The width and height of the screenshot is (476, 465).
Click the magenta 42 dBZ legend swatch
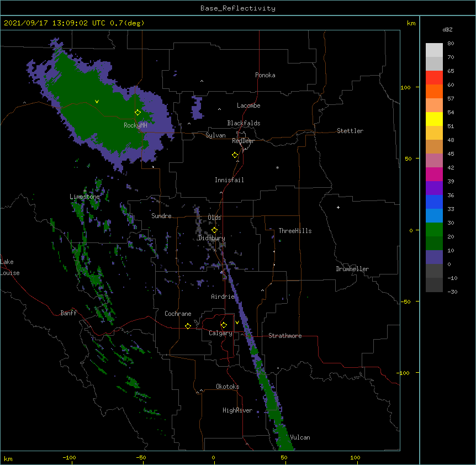pyautogui.click(x=434, y=174)
